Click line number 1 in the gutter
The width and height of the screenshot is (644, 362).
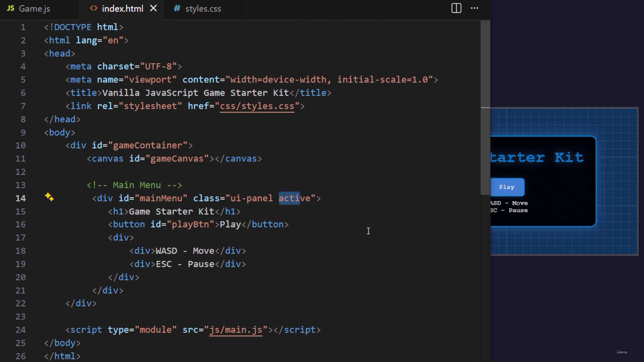click(23, 27)
